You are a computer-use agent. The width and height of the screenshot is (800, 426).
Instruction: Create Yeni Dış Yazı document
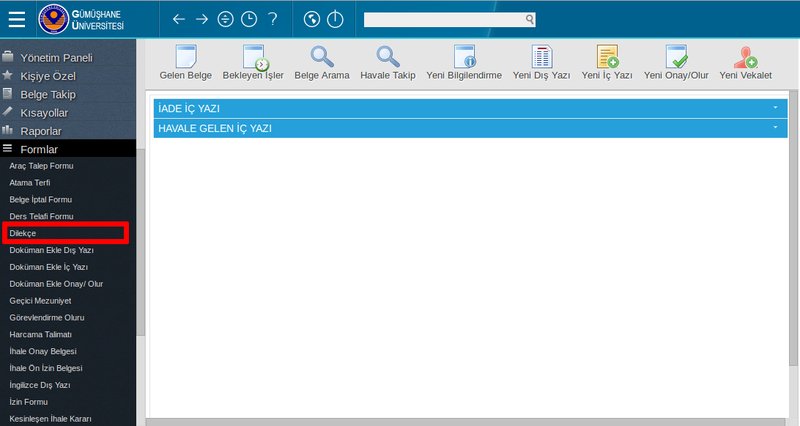(541, 63)
